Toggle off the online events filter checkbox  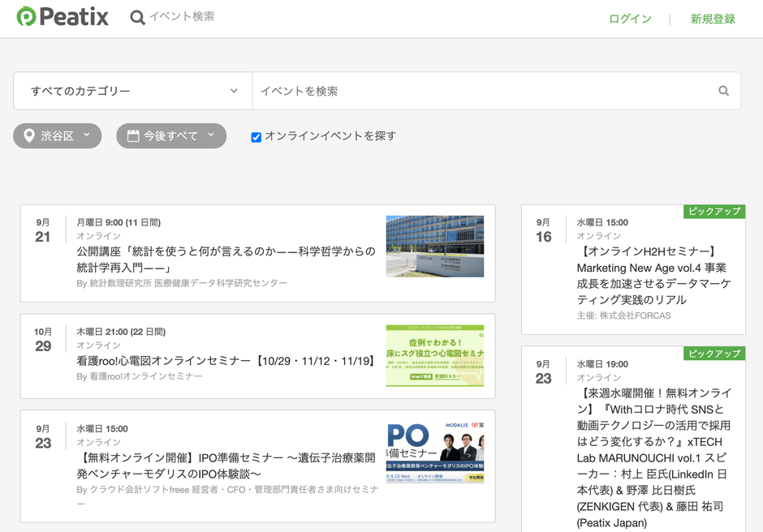[x=256, y=136]
